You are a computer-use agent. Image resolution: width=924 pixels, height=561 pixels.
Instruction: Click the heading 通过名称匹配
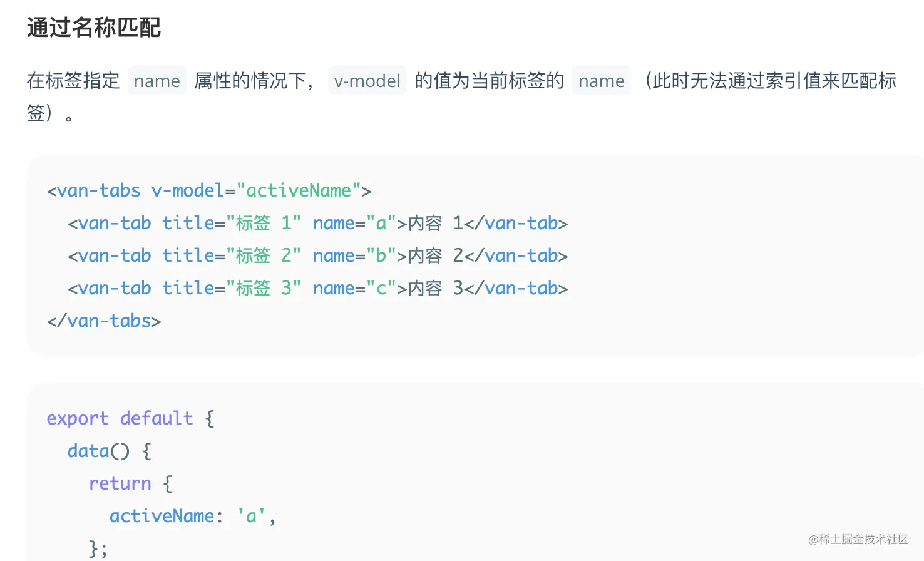[x=94, y=28]
